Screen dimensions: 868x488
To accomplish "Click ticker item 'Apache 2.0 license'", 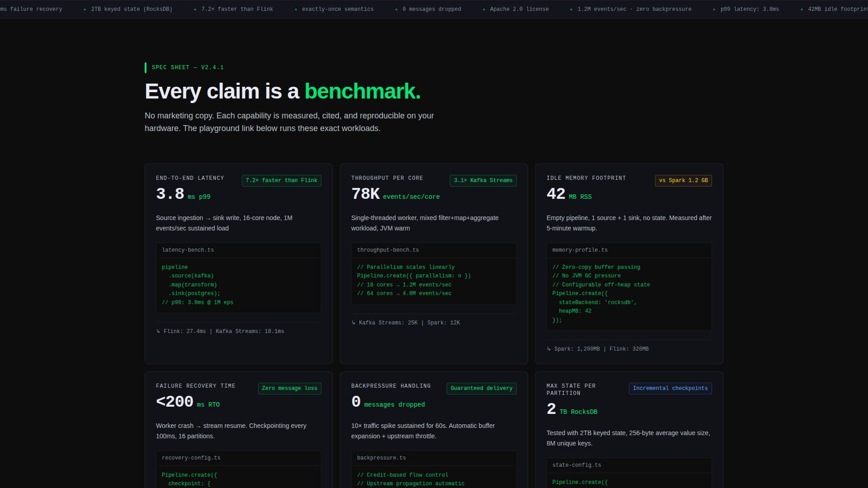I will click(519, 9).
